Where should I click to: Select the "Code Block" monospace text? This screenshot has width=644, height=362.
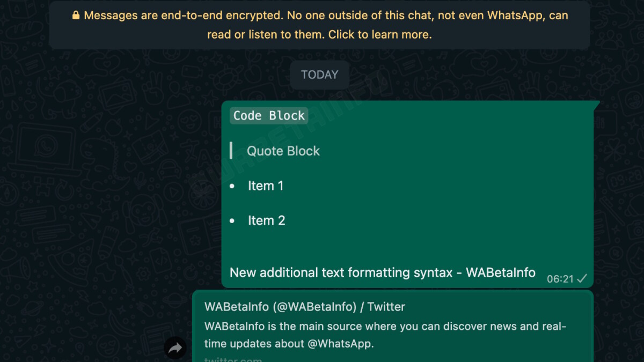(x=269, y=116)
